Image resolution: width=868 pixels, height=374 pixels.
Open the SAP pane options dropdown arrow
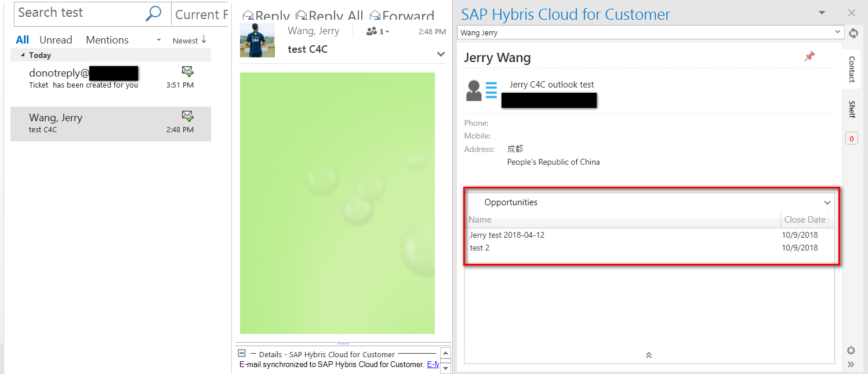pos(822,13)
